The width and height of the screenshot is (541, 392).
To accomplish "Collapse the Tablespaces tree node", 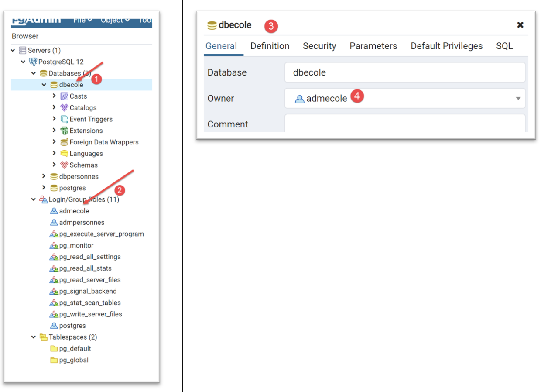I will 33,337.
